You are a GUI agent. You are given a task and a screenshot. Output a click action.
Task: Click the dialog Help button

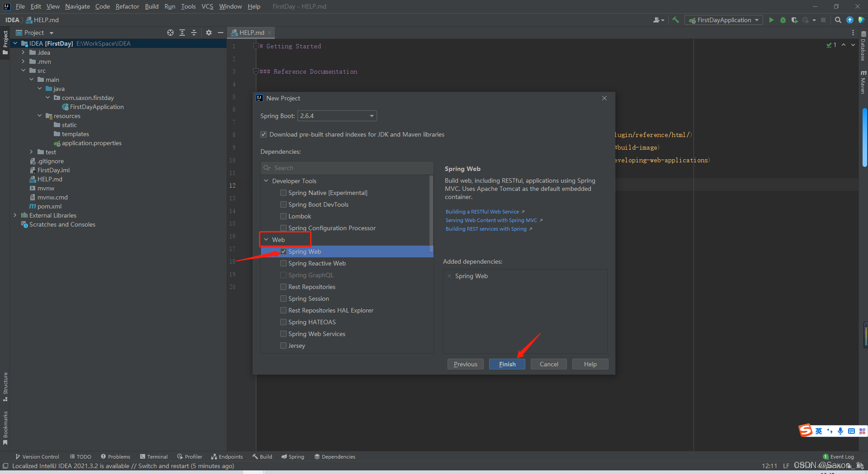click(x=590, y=364)
